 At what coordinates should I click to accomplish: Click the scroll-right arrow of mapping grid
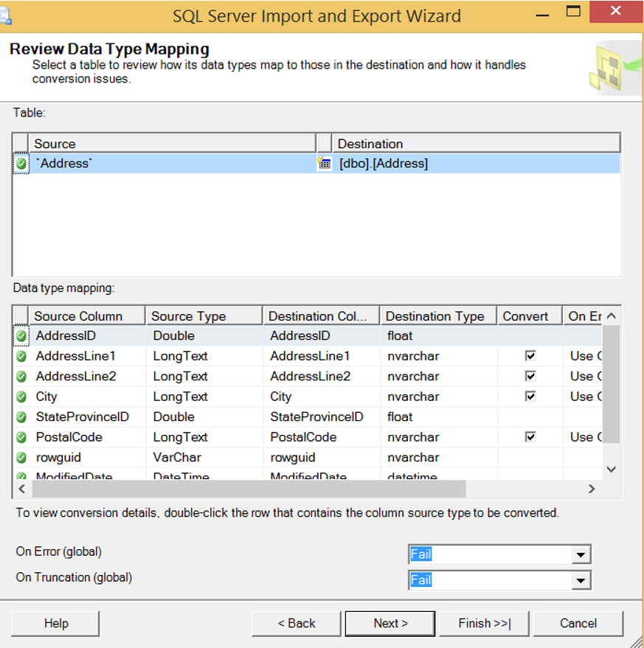pos(592,489)
